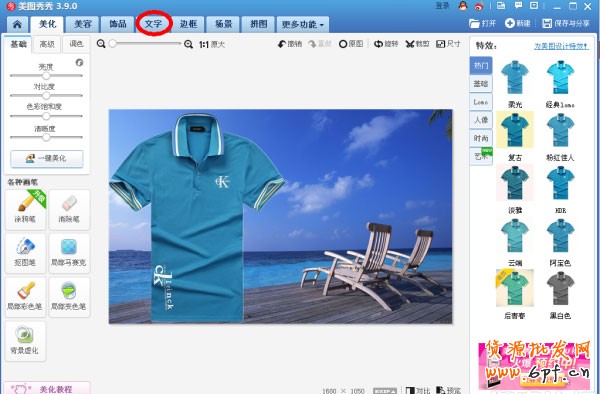Image resolution: width=600 pixels, height=394 pixels.
Task: Go to the home tab icon
Action: coord(17,24)
